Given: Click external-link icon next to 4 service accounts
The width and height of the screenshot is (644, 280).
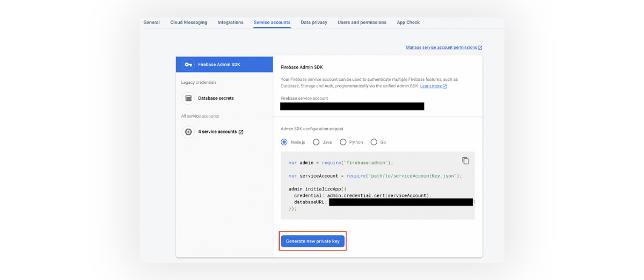Looking at the screenshot, I should [x=241, y=132].
